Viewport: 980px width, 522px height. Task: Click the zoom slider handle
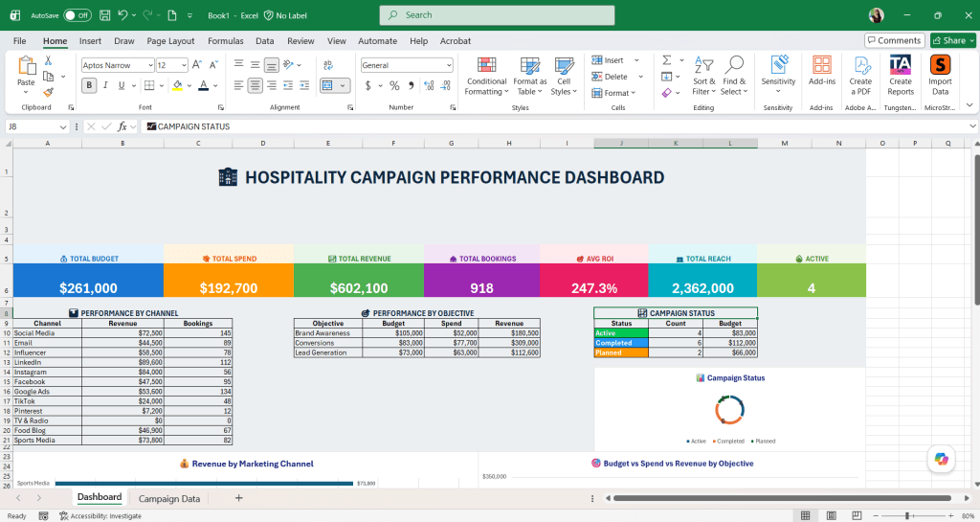[907, 515]
